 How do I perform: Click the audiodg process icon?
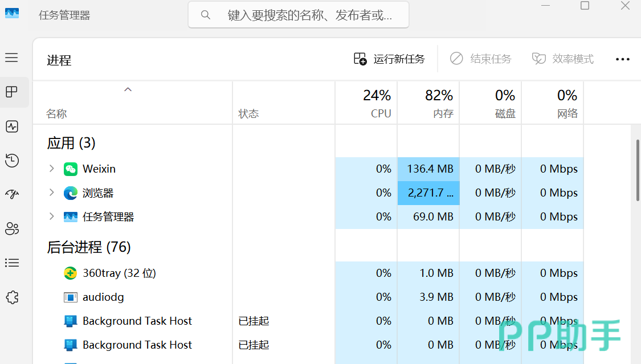click(x=70, y=297)
